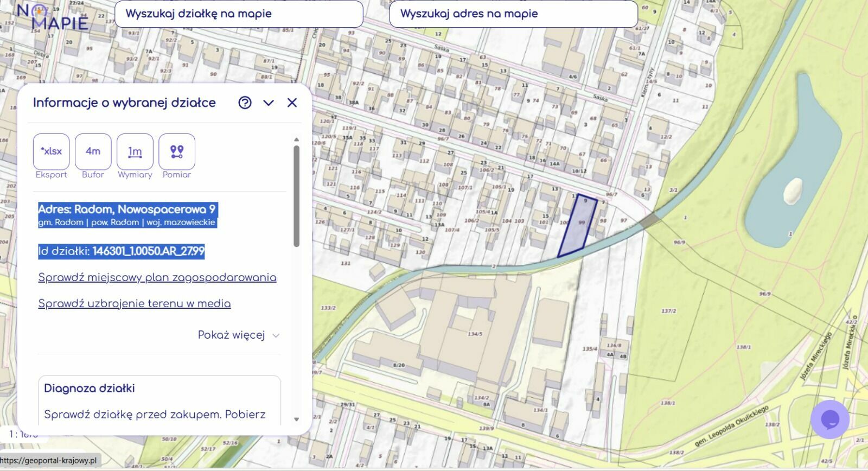Select the 4m Bufor tool
Viewport: 868px width, 471px height.
tap(93, 151)
